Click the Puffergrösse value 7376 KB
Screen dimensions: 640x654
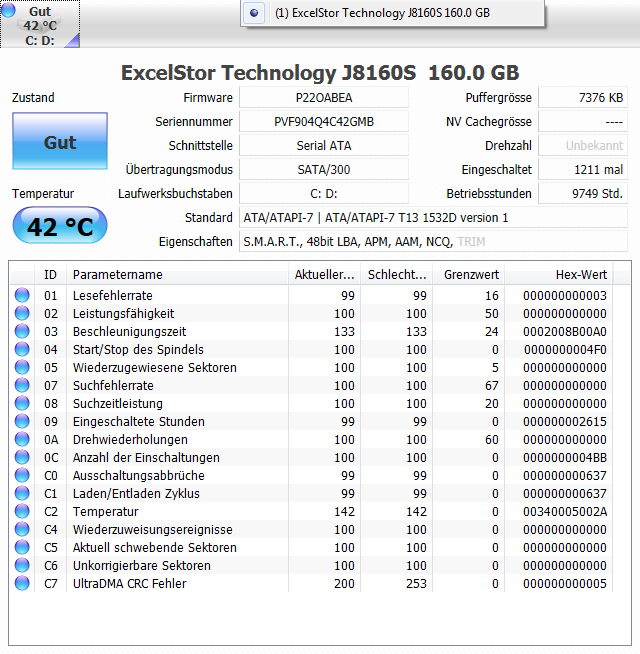pos(583,98)
